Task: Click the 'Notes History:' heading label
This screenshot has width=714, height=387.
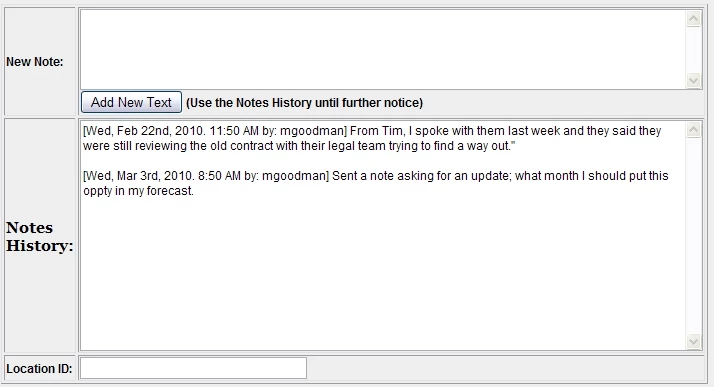Action: pos(40,236)
